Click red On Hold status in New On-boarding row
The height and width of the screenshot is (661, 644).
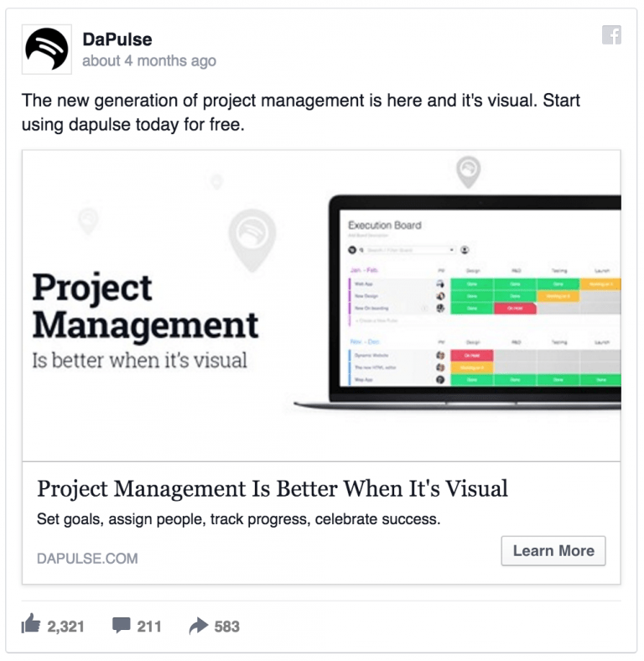click(514, 309)
